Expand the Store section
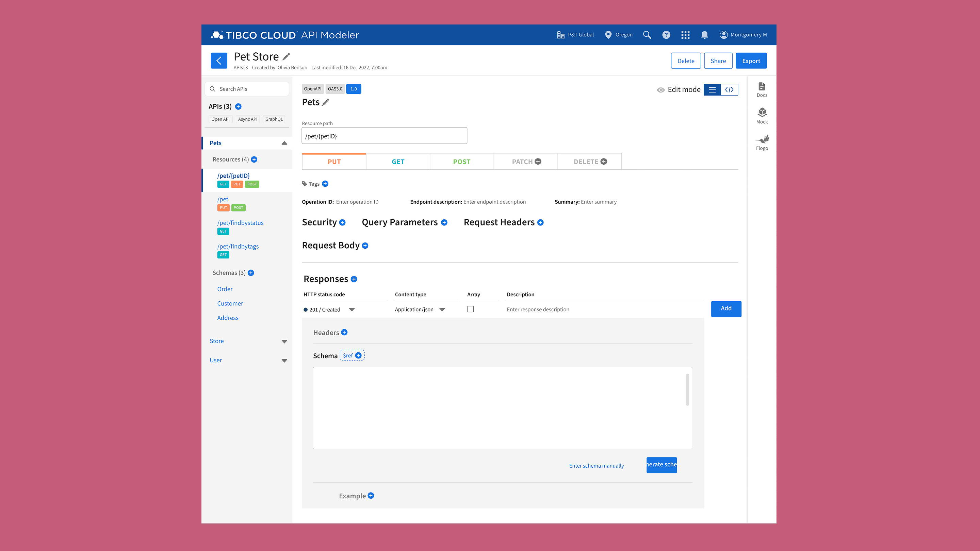Viewport: 980px width, 551px height. tap(284, 341)
